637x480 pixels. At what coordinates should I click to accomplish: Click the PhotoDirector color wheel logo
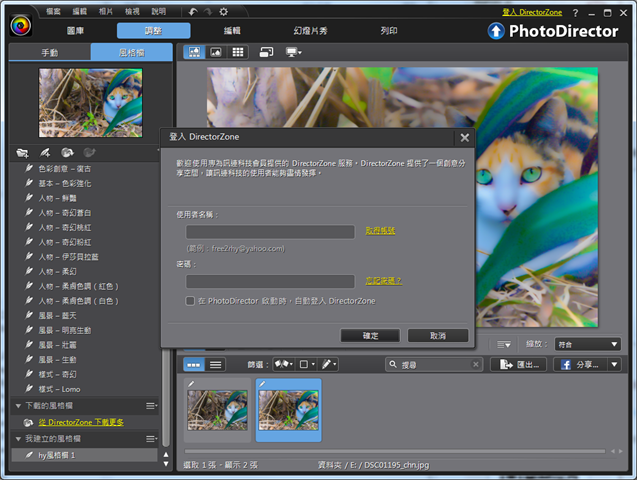click(x=20, y=26)
